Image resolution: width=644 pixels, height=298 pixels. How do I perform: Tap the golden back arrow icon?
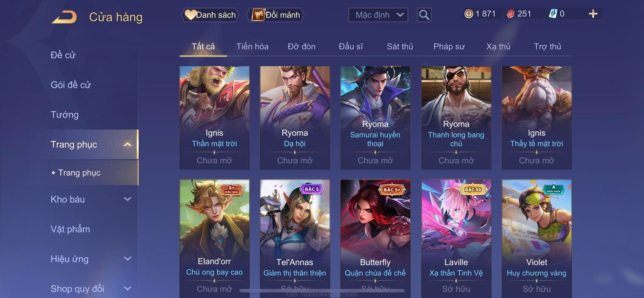click(x=64, y=17)
